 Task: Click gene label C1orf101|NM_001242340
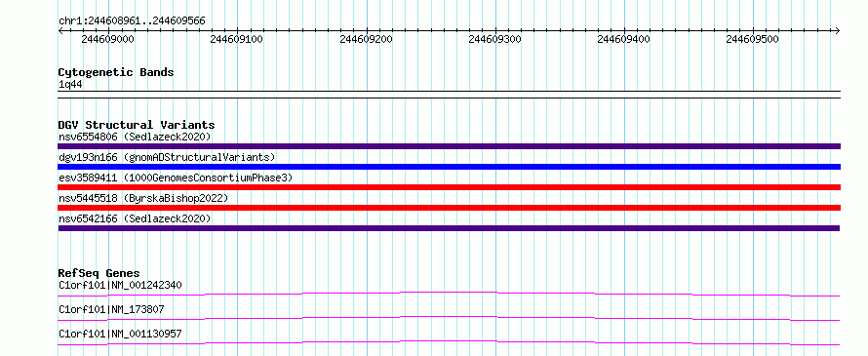(x=120, y=285)
